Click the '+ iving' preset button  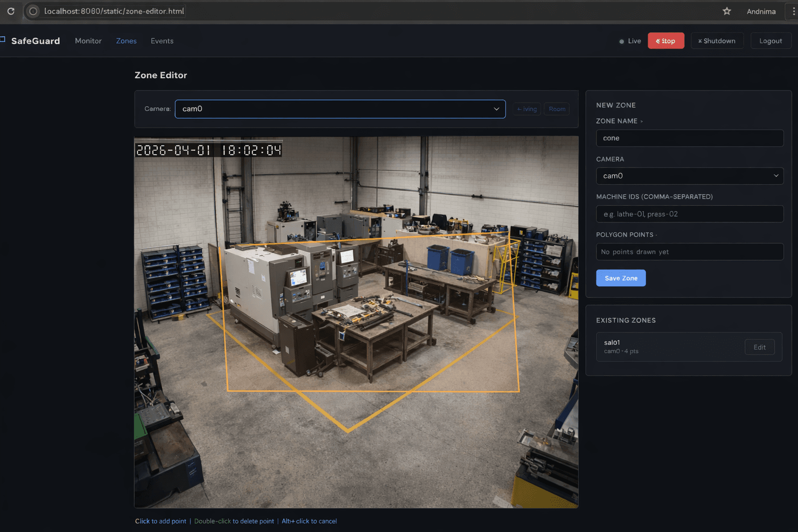527,109
